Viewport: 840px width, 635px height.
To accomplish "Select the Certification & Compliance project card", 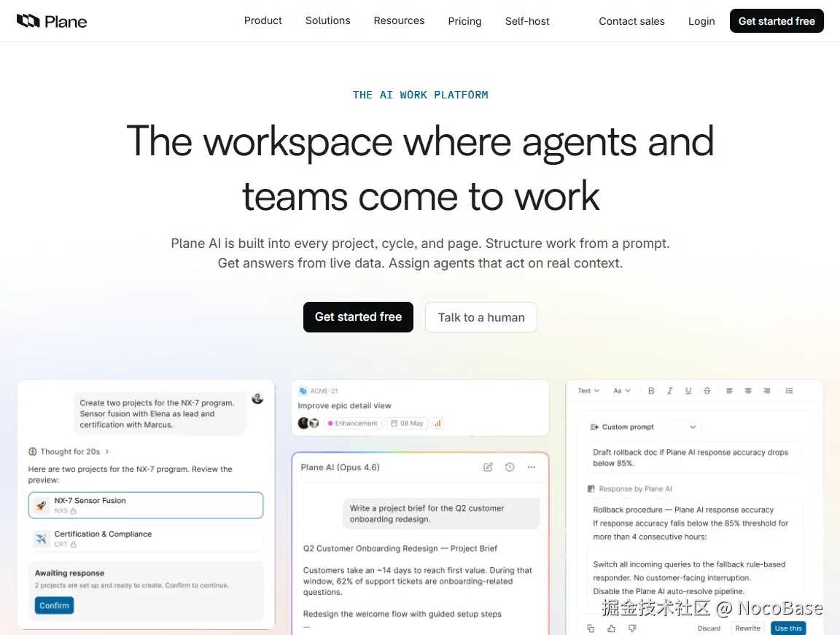I will 146,539.
